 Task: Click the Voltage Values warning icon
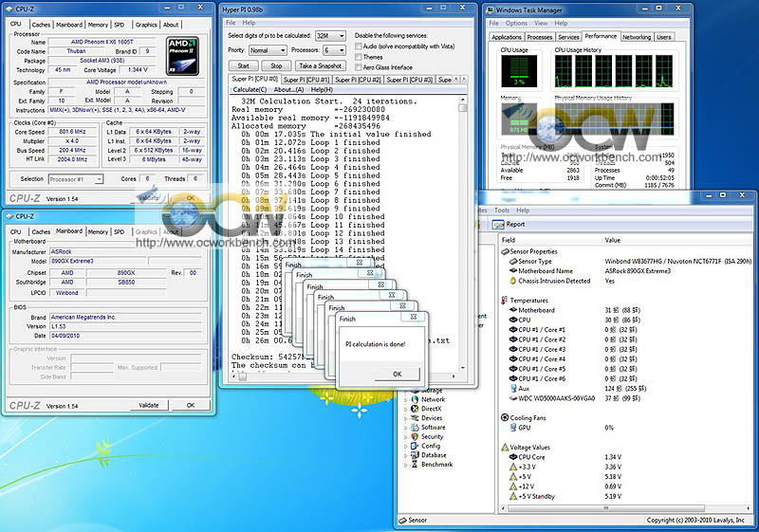pos(505,448)
